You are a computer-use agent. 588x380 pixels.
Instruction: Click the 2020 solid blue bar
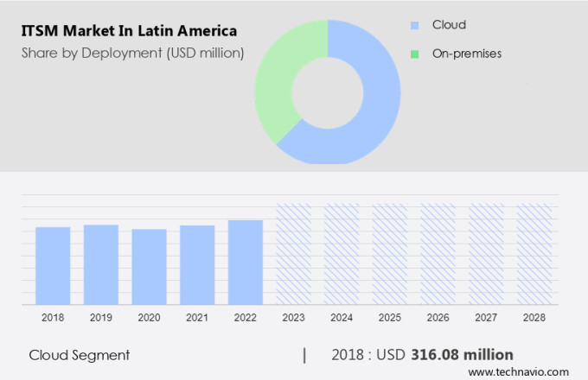150,266
